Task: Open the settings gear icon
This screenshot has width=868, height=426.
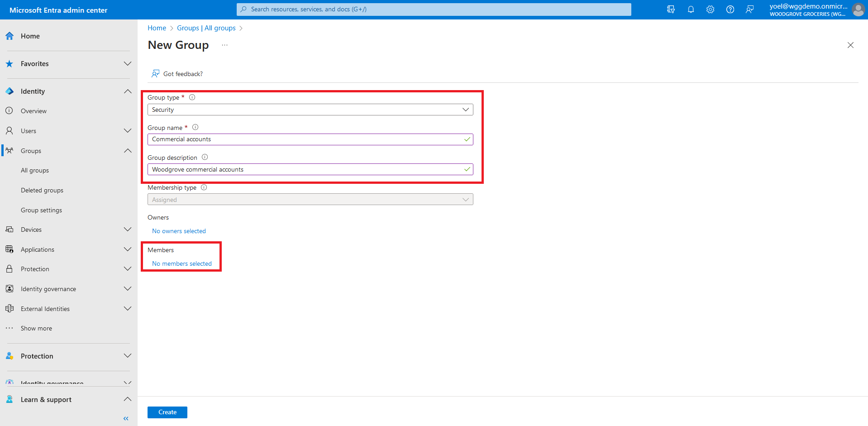Action: tap(710, 10)
